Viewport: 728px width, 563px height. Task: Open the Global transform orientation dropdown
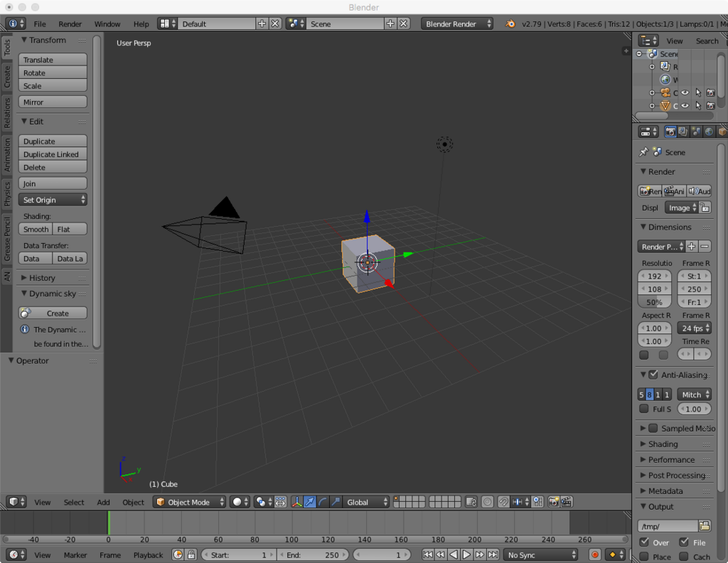(x=366, y=502)
